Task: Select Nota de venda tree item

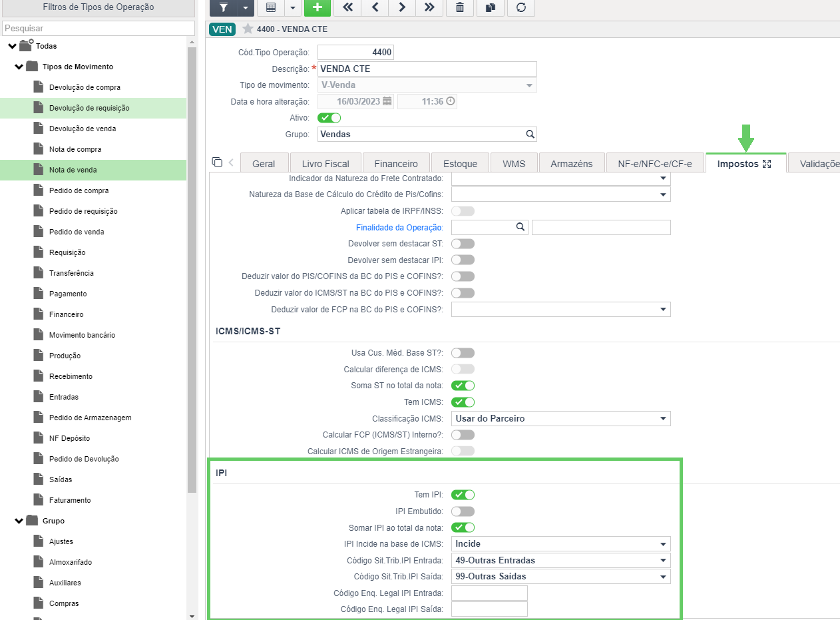Action: 93,170
